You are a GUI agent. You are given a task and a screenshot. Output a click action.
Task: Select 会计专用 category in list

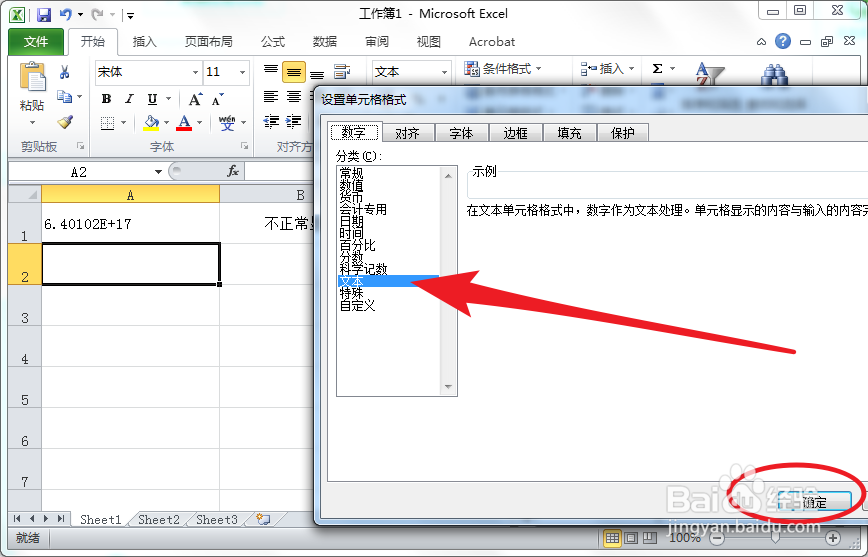click(x=363, y=209)
